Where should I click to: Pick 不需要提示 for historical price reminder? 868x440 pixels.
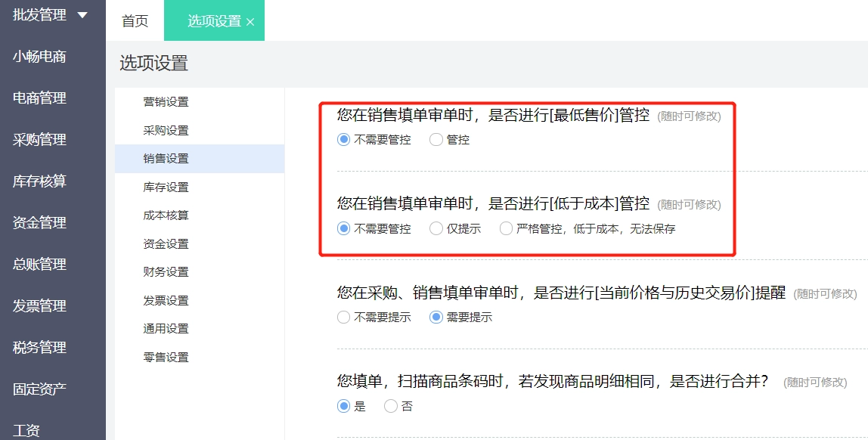344,317
